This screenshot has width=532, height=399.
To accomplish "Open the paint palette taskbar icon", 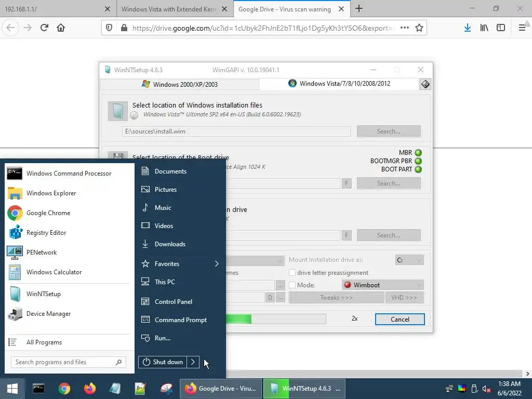I will click(x=166, y=389).
